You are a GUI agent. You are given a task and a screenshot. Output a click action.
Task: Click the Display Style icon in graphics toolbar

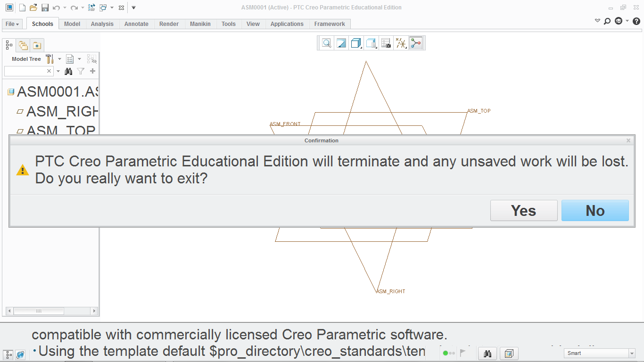pyautogui.click(x=371, y=43)
